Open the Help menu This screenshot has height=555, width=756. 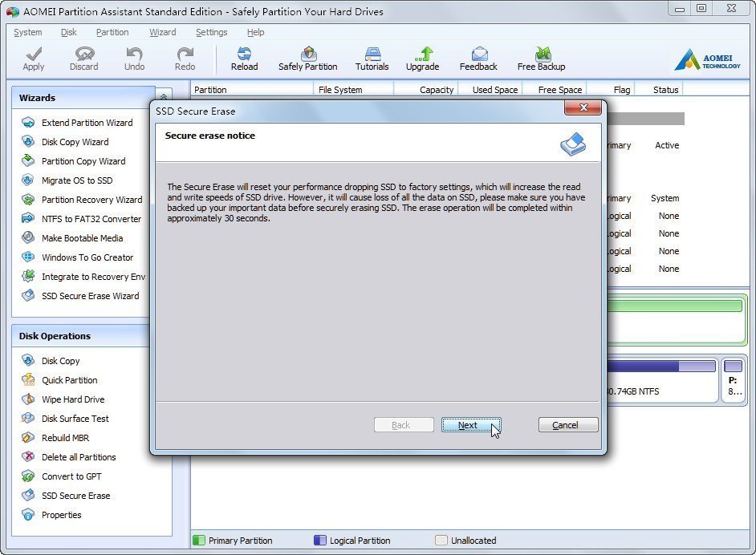click(255, 32)
